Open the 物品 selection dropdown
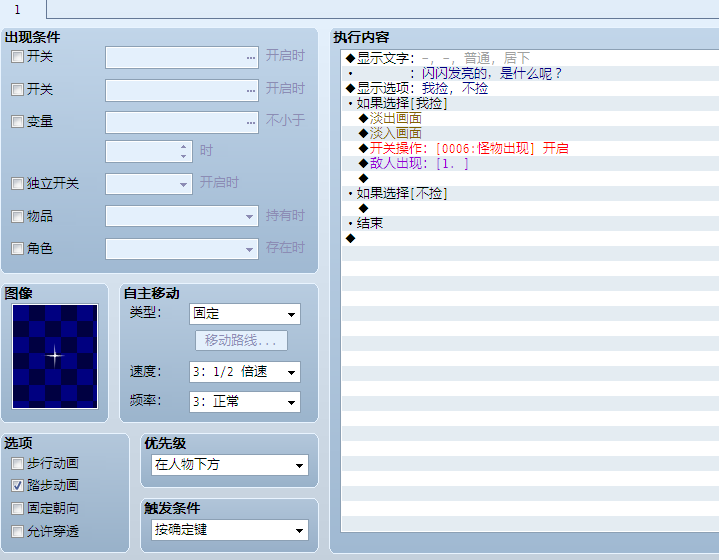 click(x=182, y=216)
